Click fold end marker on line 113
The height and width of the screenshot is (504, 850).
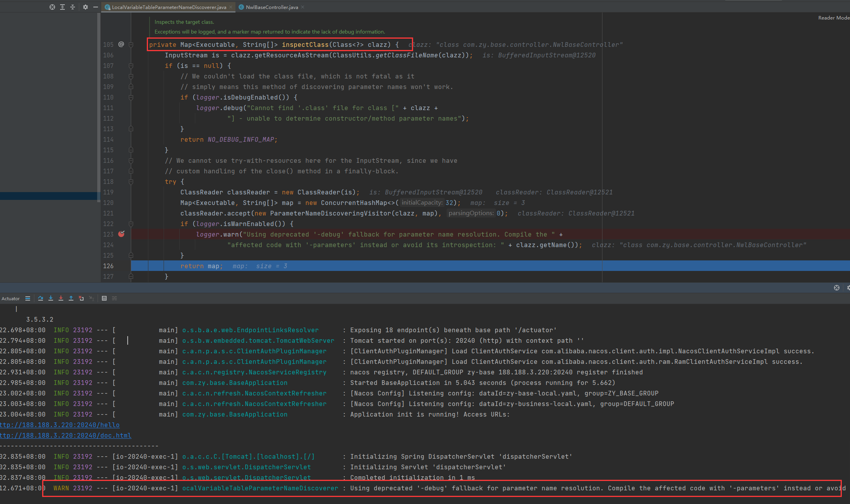[x=131, y=129]
